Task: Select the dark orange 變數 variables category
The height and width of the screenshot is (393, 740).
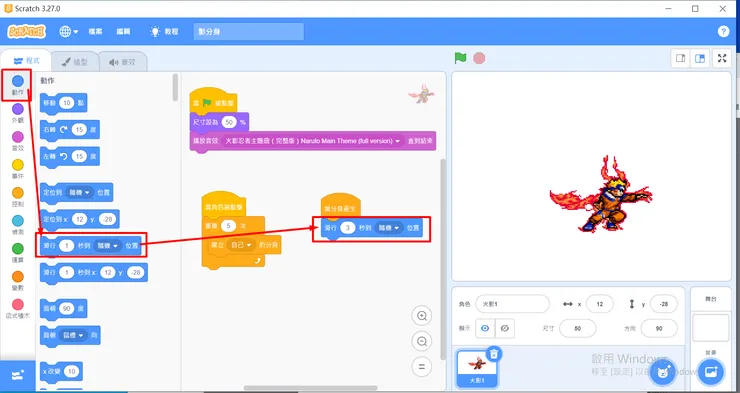Action: coord(17,281)
